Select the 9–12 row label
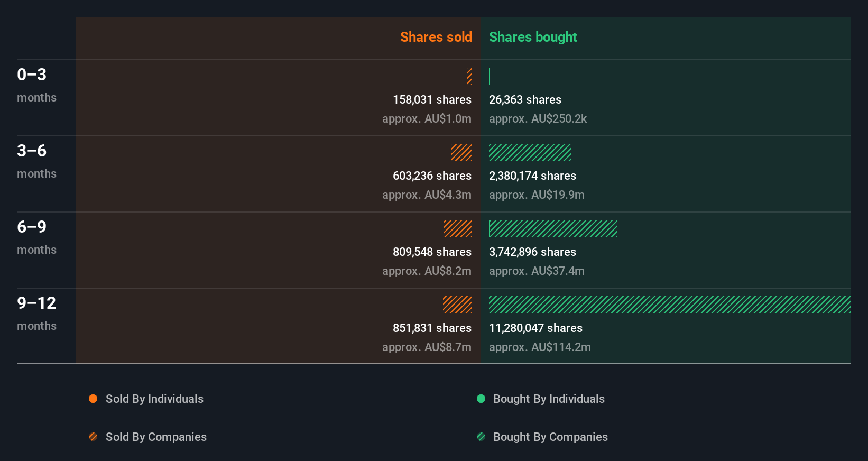Viewport: 868px width, 461px height. point(36,303)
